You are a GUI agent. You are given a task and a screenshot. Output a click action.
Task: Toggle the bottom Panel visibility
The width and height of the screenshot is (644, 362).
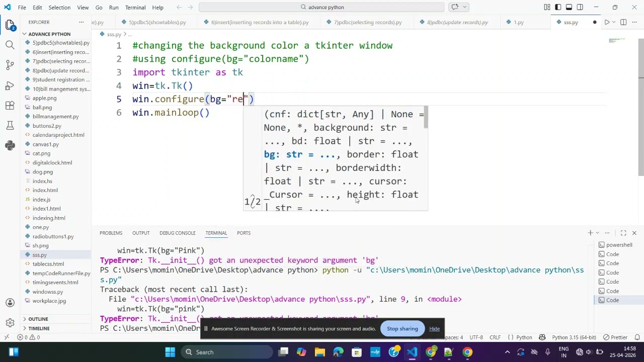click(569, 7)
